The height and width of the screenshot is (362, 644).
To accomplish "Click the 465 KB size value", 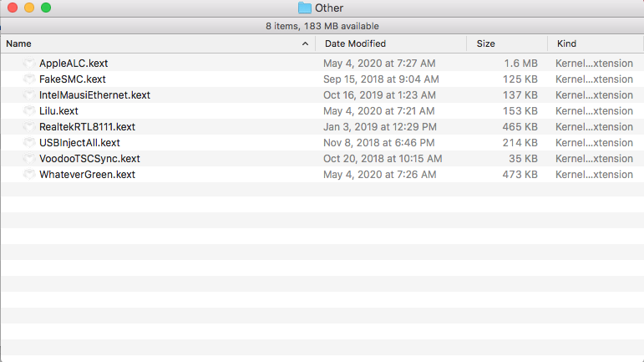I will click(x=520, y=126).
